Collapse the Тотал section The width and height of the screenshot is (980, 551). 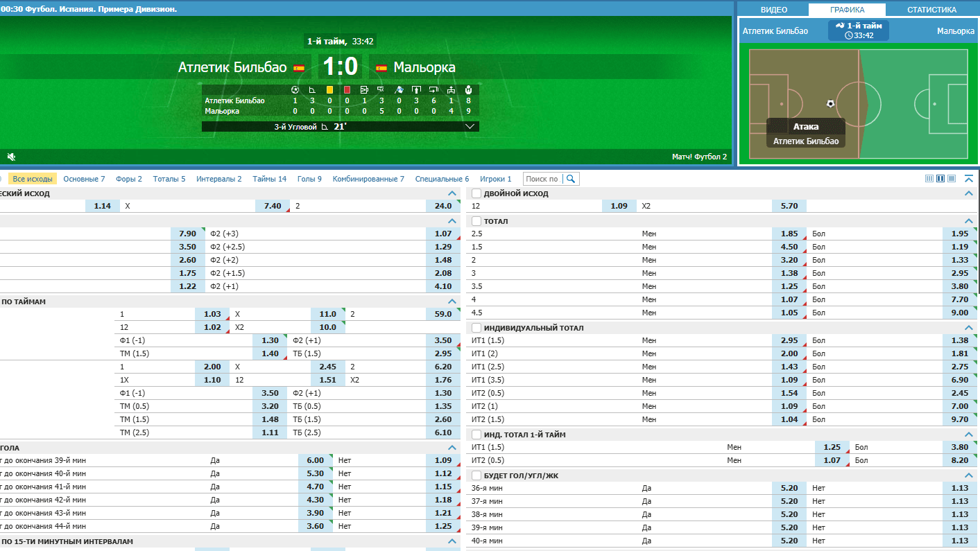969,221
